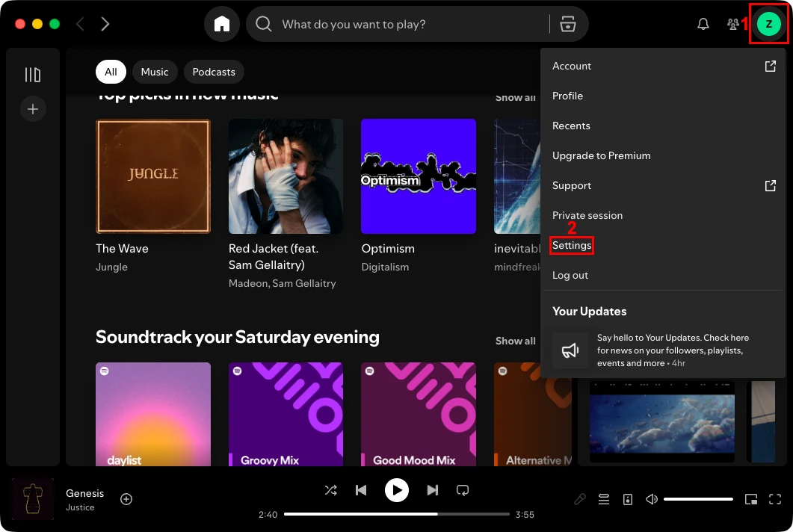The image size is (793, 532).
Task: Open the daylist playlist cover
Action: click(153, 414)
